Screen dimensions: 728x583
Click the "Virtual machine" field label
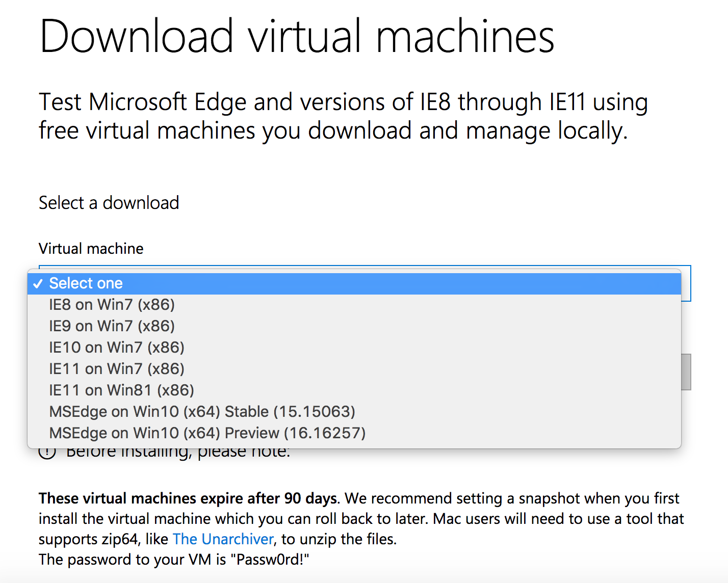[91, 249]
